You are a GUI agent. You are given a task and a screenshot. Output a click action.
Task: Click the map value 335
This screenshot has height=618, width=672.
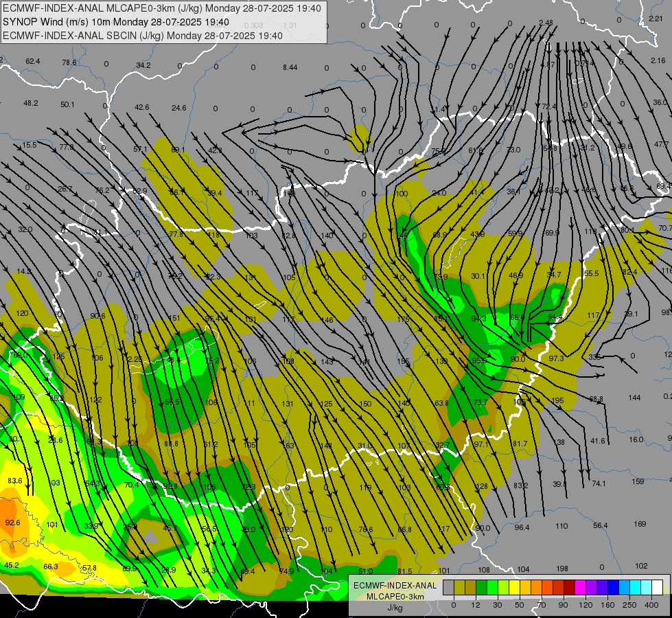click(x=594, y=357)
